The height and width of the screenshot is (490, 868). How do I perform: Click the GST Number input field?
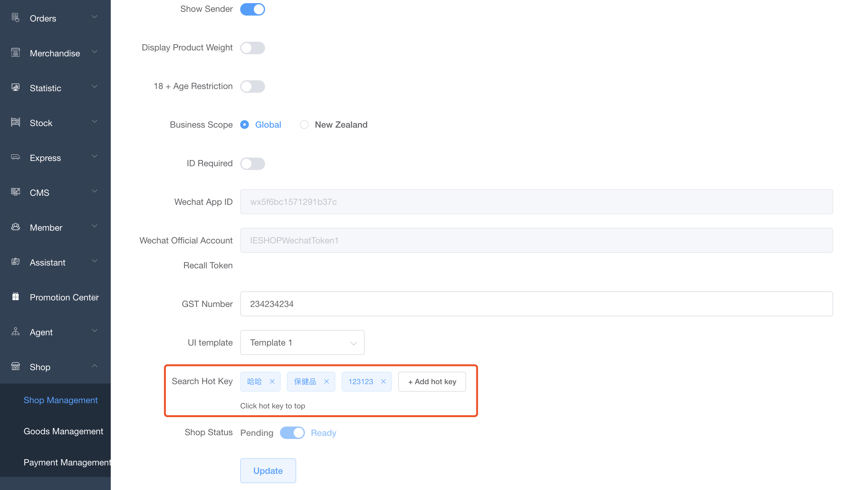click(536, 304)
